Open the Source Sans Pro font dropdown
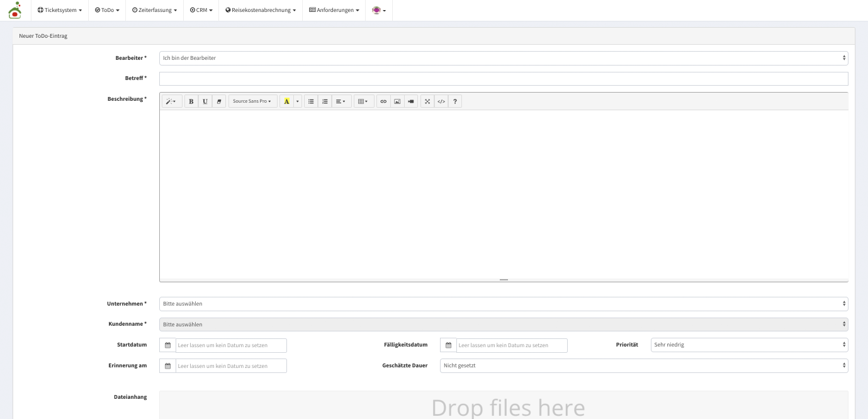 (252, 101)
